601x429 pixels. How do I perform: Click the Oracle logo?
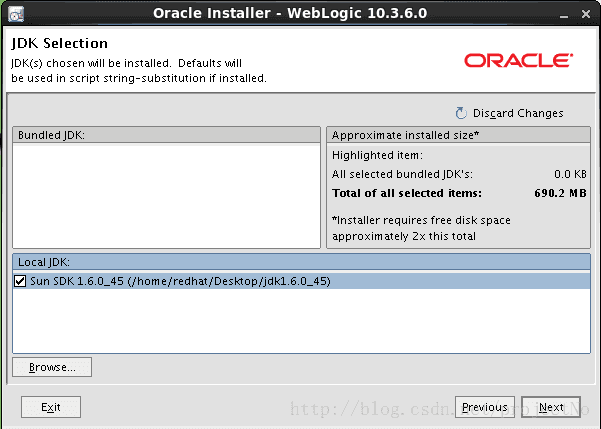pos(519,61)
